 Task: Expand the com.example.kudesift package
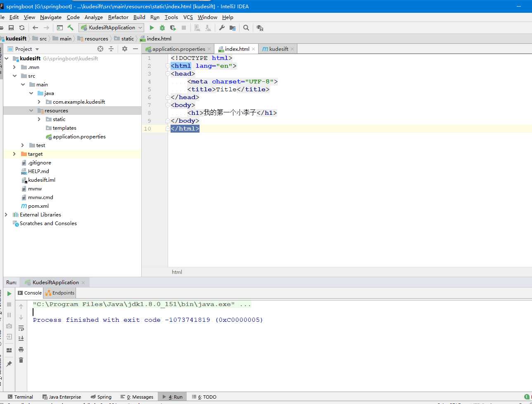click(39, 102)
